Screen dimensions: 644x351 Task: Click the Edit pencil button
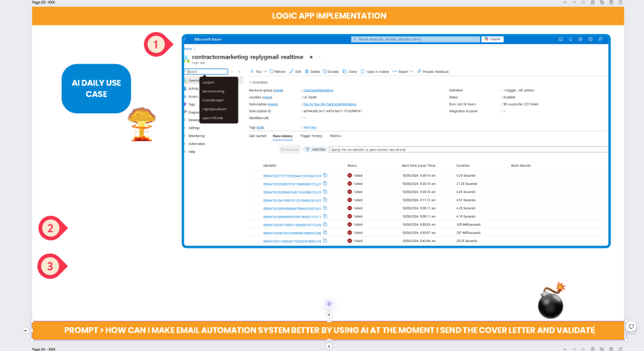pos(296,72)
